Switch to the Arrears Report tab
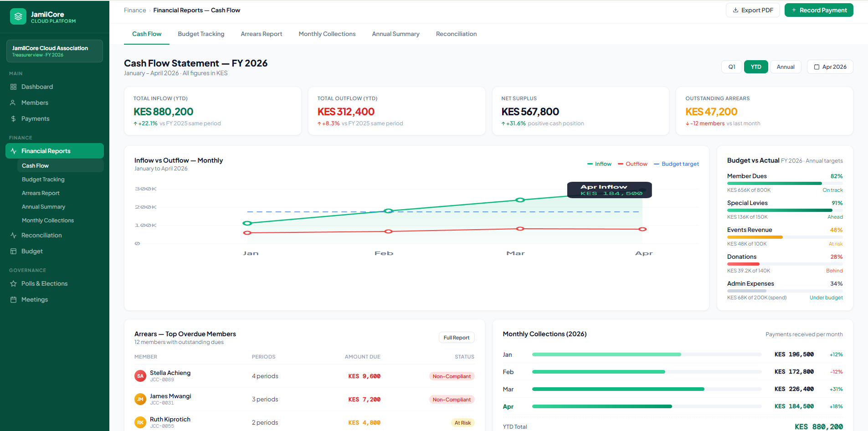Image resolution: width=868 pixels, height=431 pixels. 261,34
